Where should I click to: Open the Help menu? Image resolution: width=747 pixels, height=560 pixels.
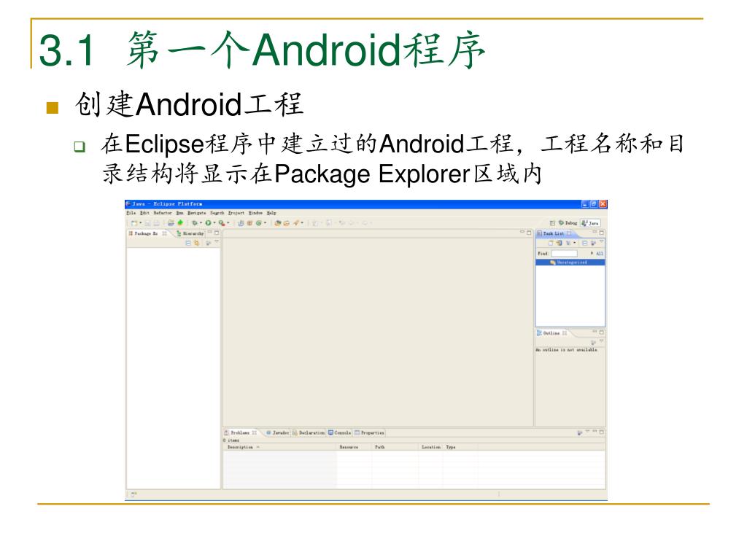click(271, 213)
